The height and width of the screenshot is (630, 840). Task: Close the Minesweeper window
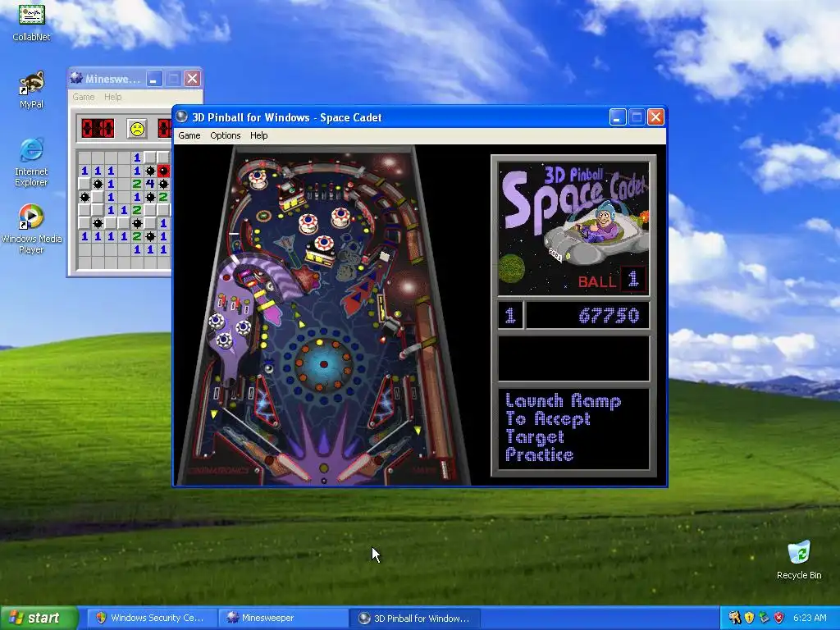[x=192, y=79]
